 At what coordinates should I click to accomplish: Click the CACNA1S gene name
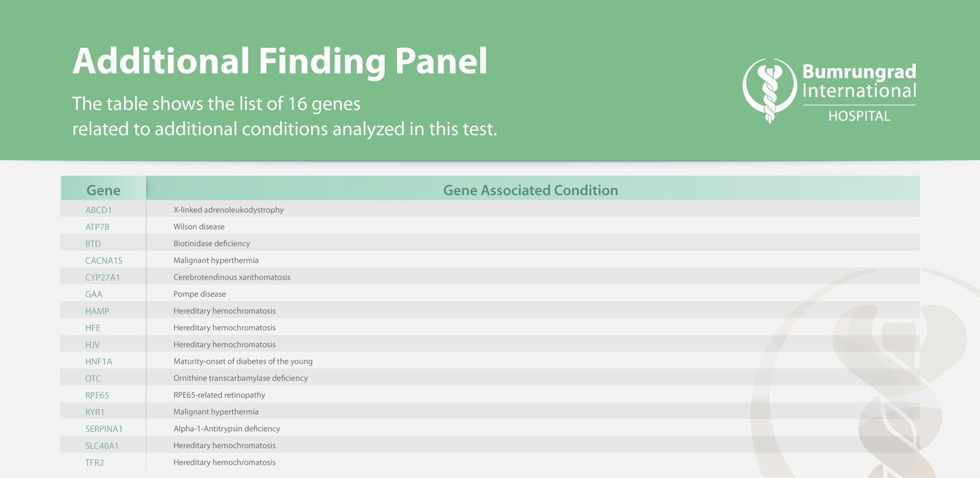click(104, 260)
